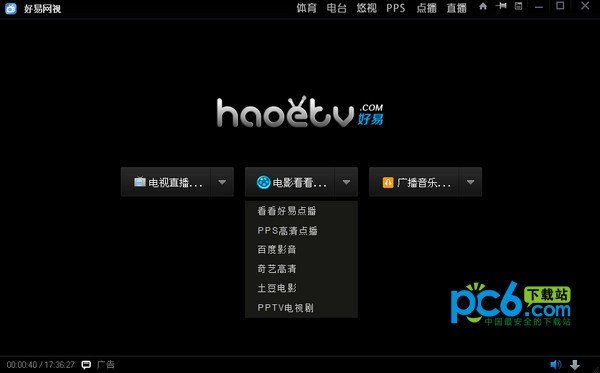Switch to the PPS tab
The width and height of the screenshot is (600, 373).
pyautogui.click(x=396, y=8)
